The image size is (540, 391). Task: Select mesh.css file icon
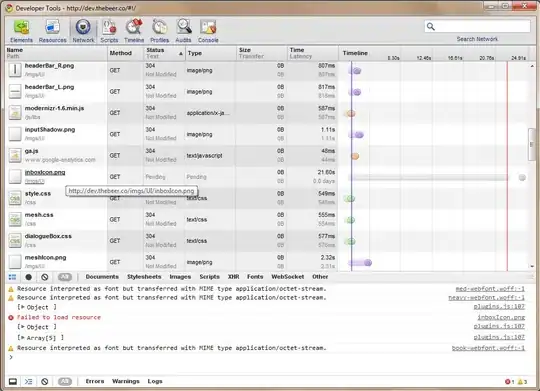click(x=15, y=219)
